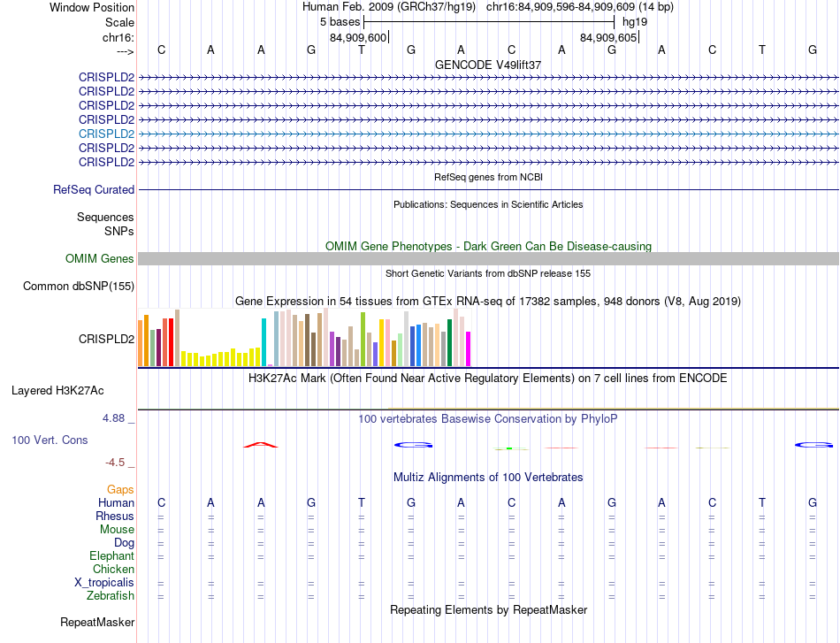This screenshot has width=840, height=643.
Task: Select the X_tropicalis alignment row label
Action: 104,583
